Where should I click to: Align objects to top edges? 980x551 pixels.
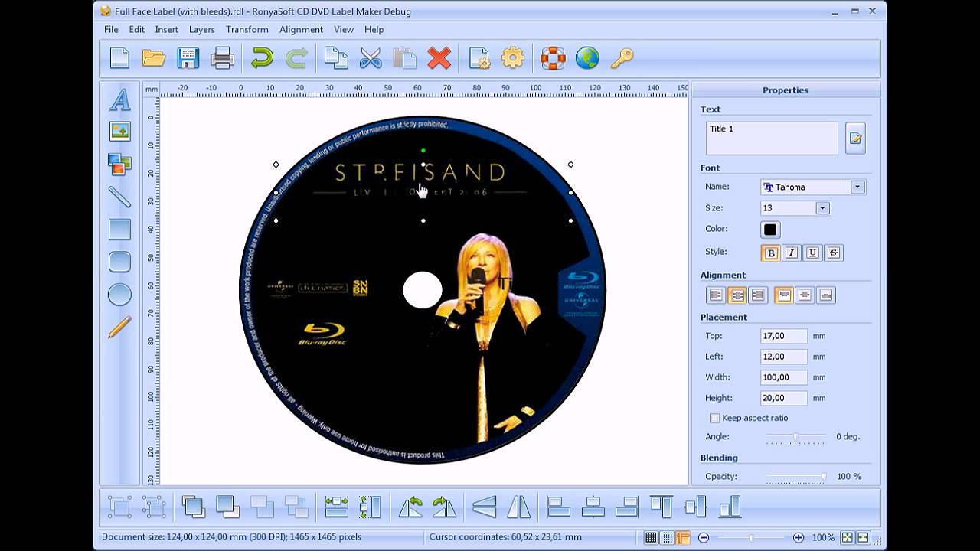(x=661, y=507)
